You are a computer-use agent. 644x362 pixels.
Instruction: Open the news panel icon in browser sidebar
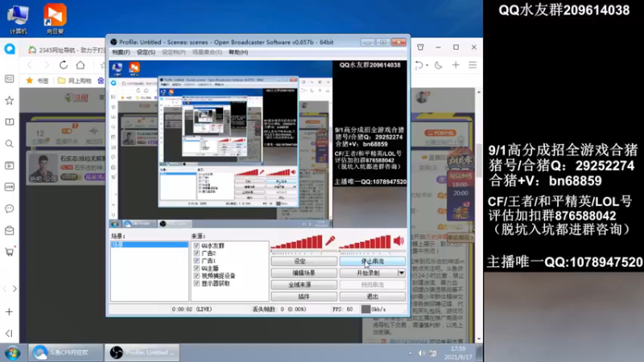(9, 78)
